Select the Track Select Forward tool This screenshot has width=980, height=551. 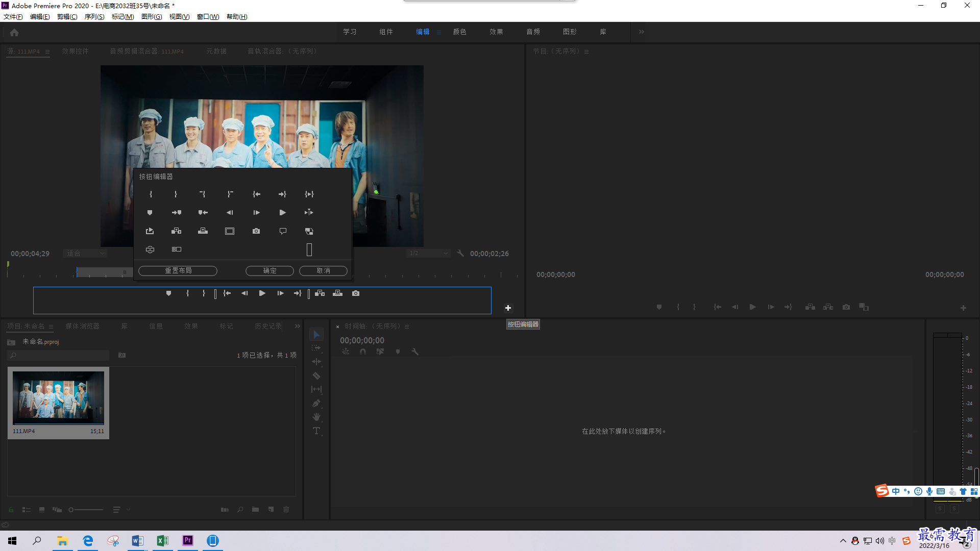click(316, 348)
